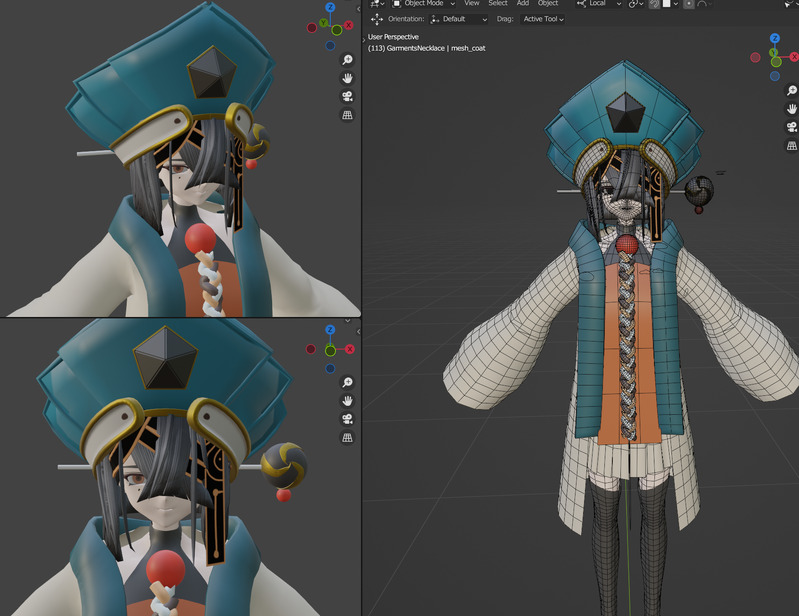Click the 'User Perspective' label
This screenshot has height=616, width=799.
(393, 37)
